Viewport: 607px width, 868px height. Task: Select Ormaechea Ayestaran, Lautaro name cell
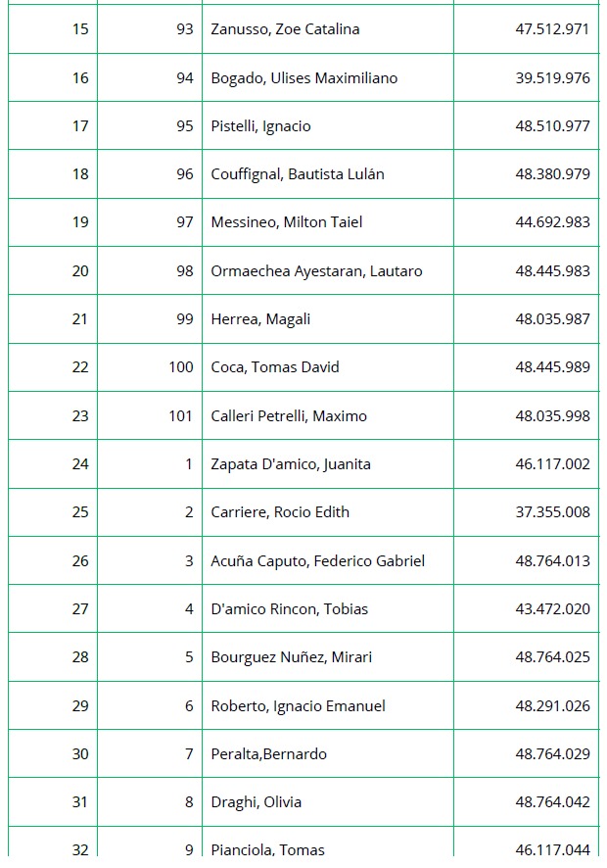click(x=316, y=271)
